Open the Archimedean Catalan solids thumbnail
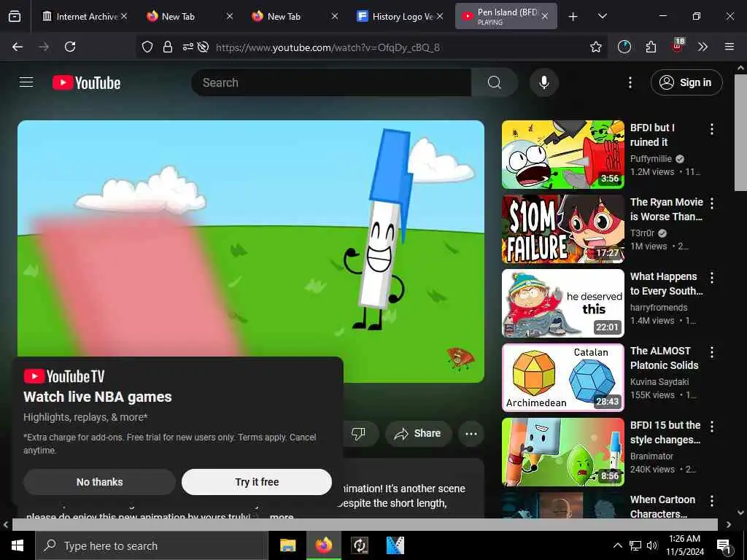This screenshot has height=560, width=747. point(562,377)
